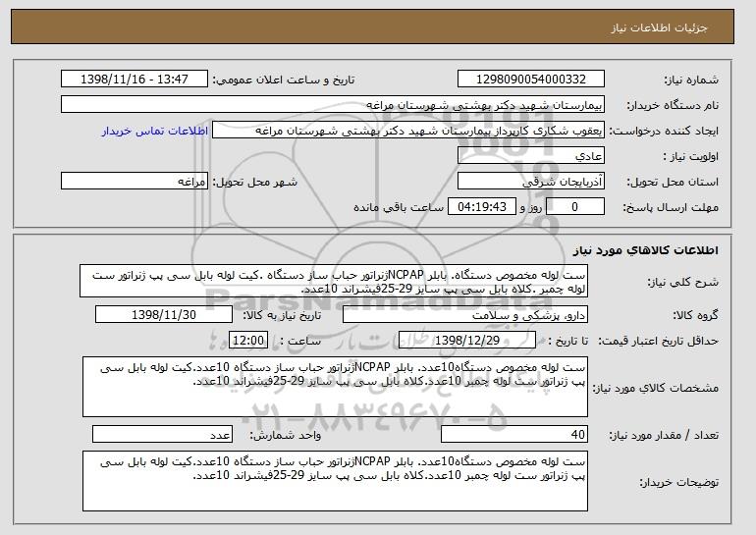Click the quantity field showing 40
Image resolution: width=756 pixels, height=535 pixels.
click(x=514, y=434)
